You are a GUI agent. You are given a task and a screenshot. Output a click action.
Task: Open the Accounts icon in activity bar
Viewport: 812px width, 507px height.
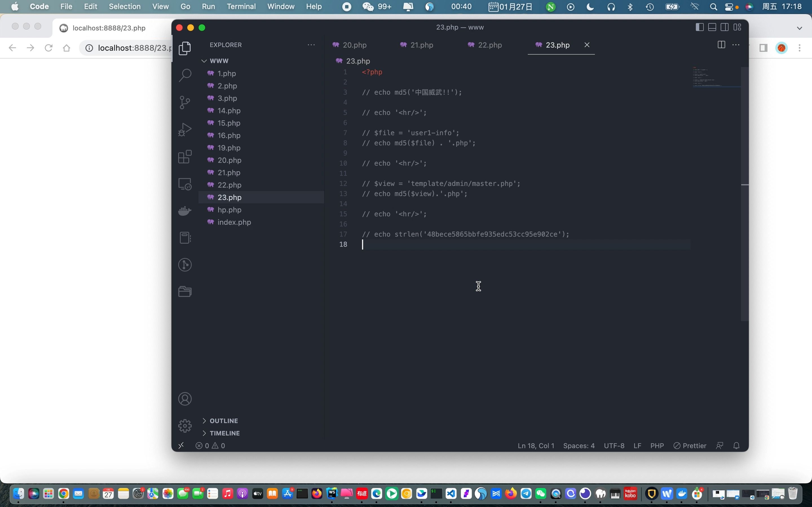point(185,399)
